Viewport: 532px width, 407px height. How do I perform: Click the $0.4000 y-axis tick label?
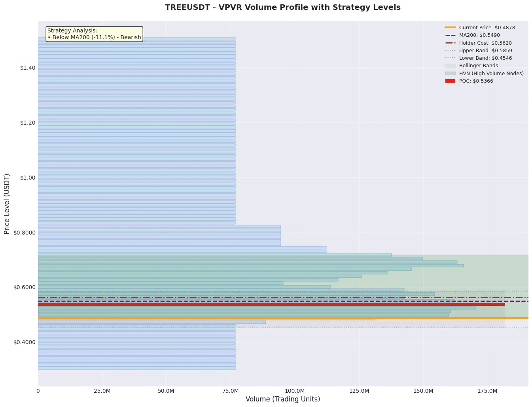[x=25, y=342]
